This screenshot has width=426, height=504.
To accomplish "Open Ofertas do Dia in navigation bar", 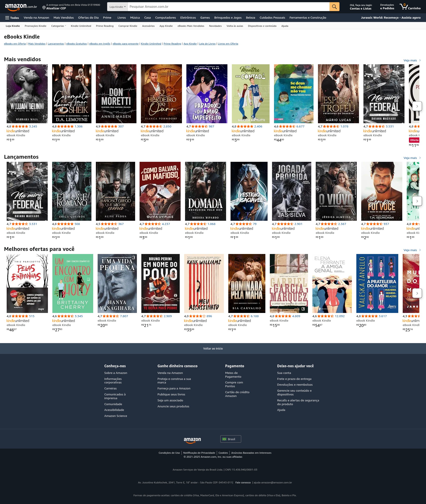I will click(88, 18).
